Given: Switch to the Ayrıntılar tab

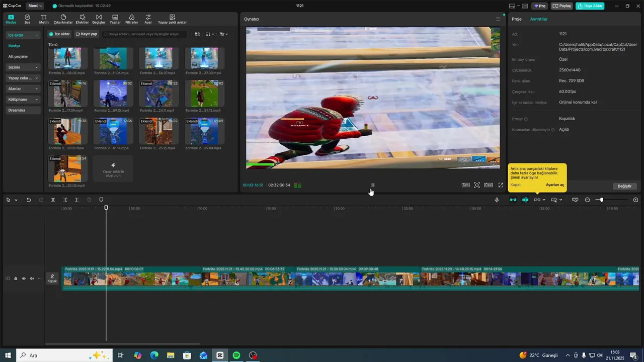Looking at the screenshot, I should pyautogui.click(x=539, y=19).
